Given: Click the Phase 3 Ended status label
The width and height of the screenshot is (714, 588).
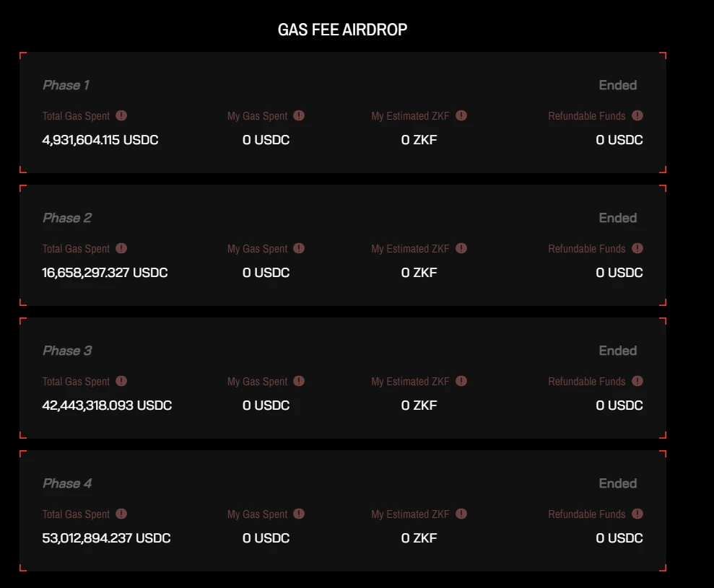Looking at the screenshot, I should pos(617,351).
